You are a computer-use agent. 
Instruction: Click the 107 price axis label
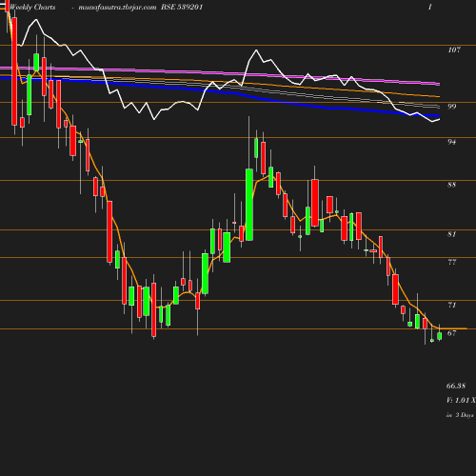point(454,50)
